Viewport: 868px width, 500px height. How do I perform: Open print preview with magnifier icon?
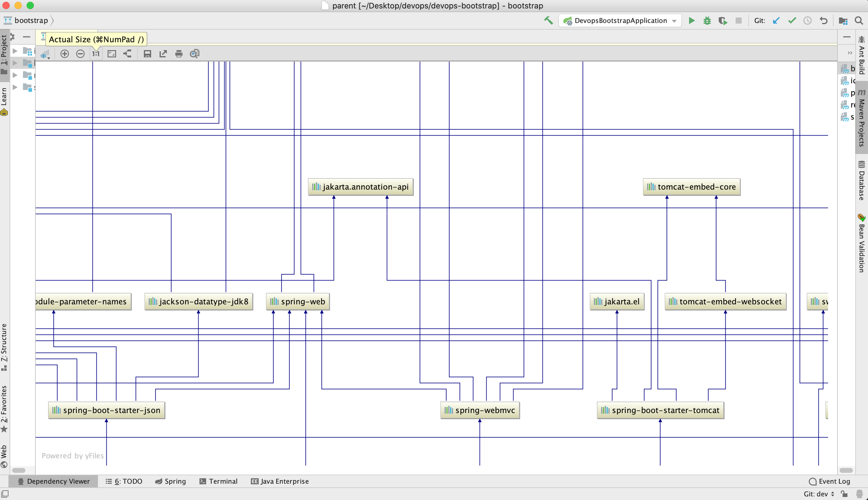click(195, 54)
